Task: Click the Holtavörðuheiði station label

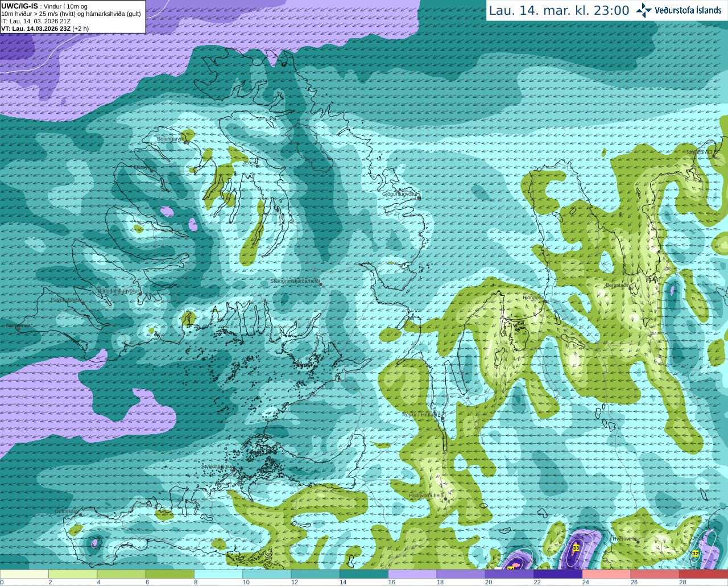Action: point(427,496)
